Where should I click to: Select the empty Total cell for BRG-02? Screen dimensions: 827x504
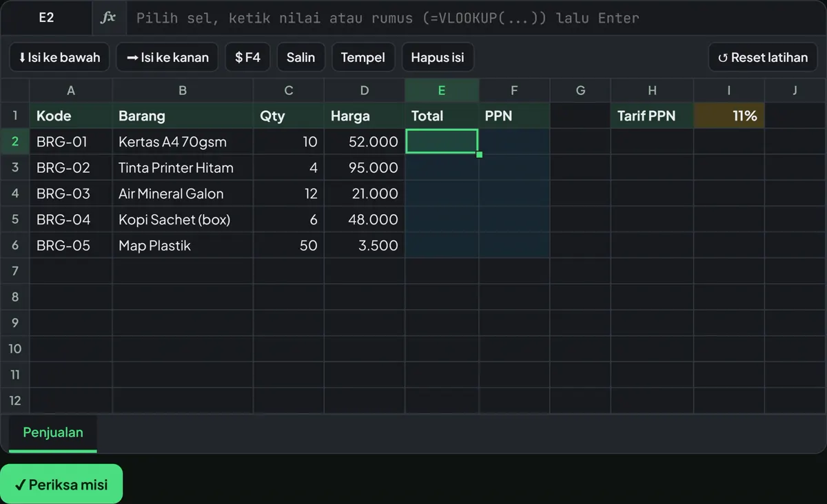(442, 167)
